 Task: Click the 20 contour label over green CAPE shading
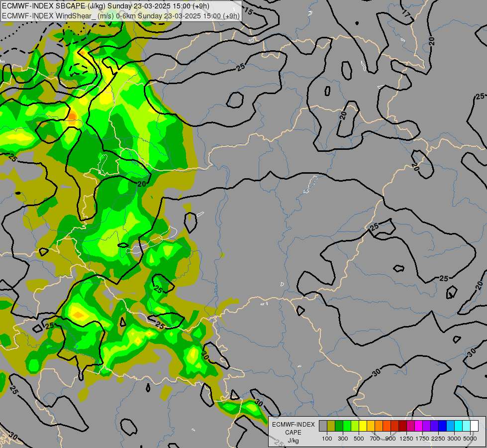click(142, 184)
